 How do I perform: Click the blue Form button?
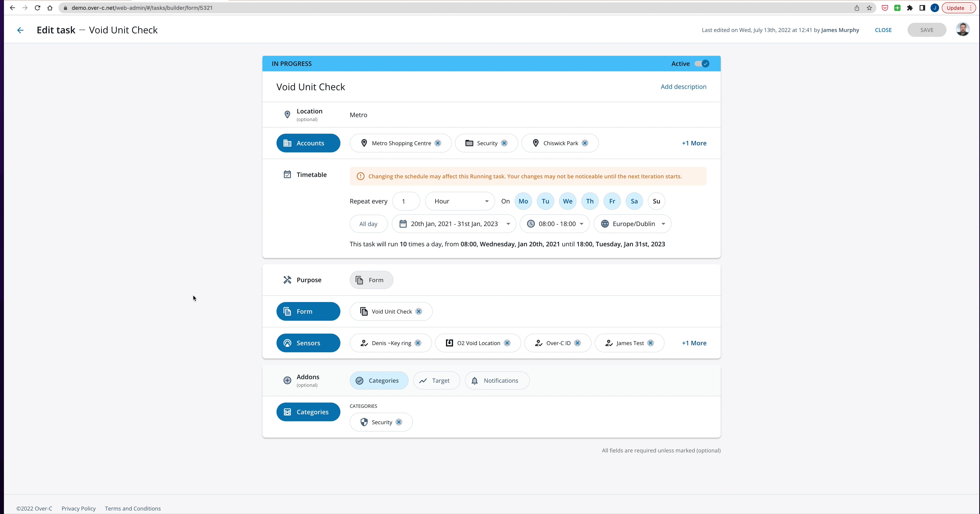[x=308, y=311]
